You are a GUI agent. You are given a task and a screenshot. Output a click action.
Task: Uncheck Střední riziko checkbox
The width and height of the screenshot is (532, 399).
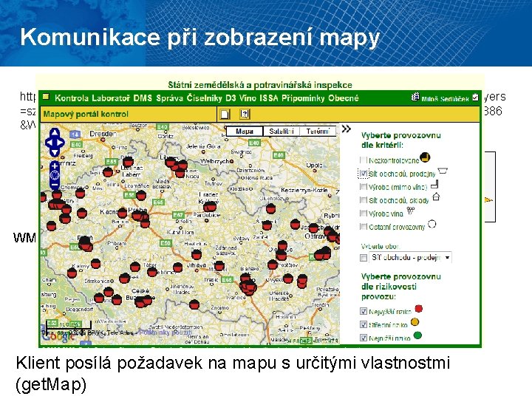(364, 324)
